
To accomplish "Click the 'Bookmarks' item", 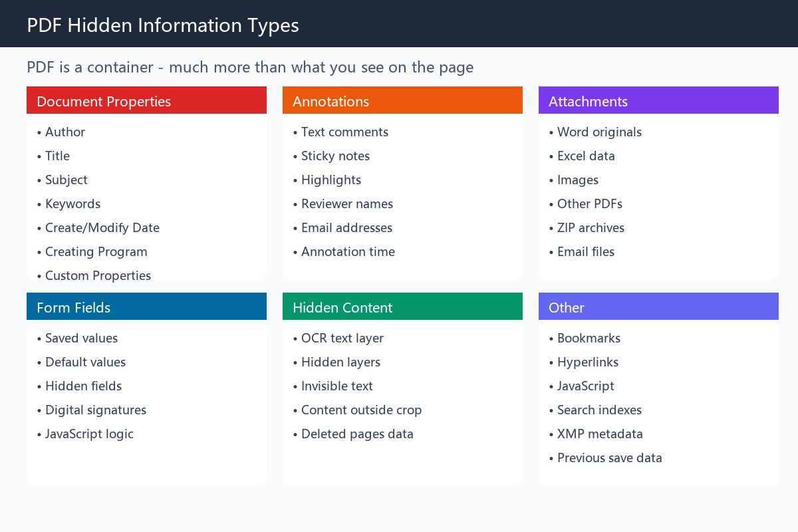I will (585, 338).
